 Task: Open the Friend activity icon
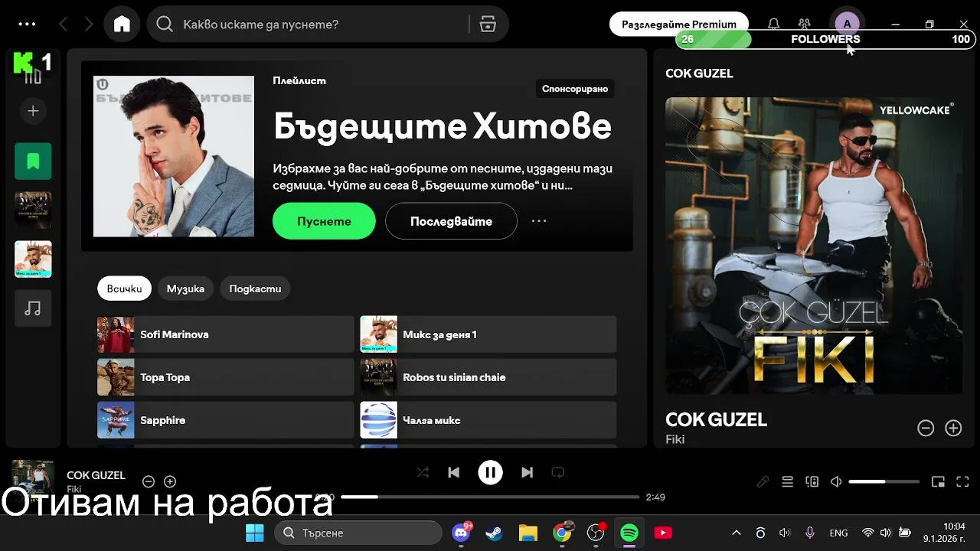(x=804, y=24)
